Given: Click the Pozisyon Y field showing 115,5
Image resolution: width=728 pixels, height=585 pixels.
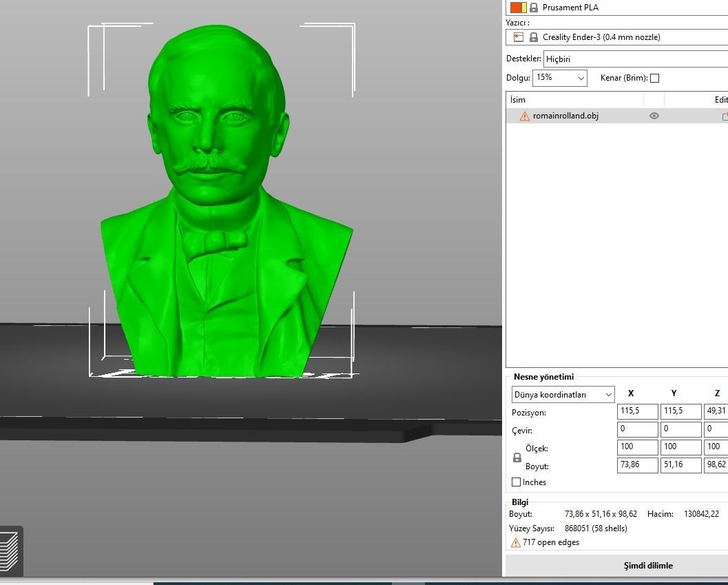Looking at the screenshot, I should [x=680, y=411].
